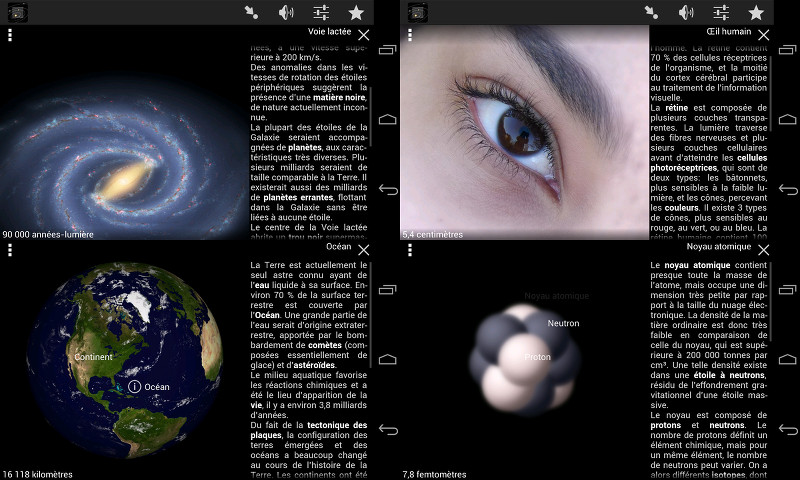Open the bold 'matière noire' link
800x480 pixels.
339,97
